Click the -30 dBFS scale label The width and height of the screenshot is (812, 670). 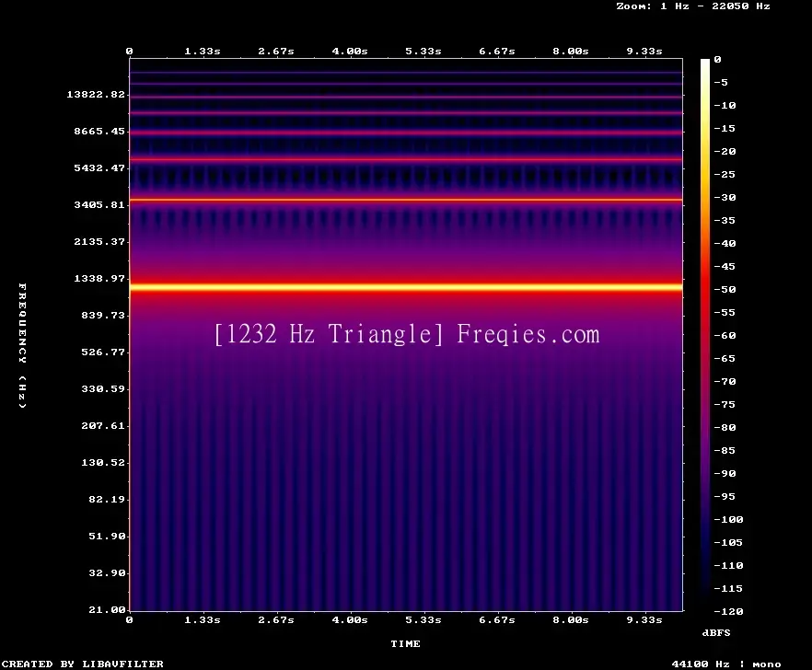tap(725, 197)
